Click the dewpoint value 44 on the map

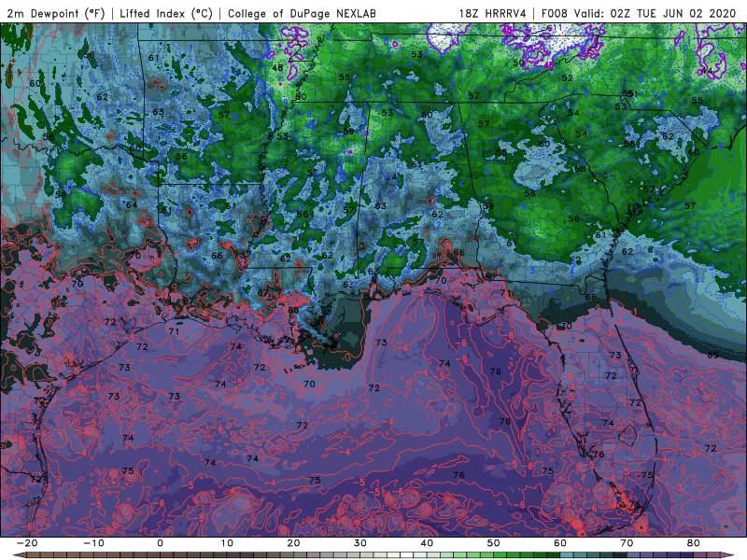pyautogui.click(x=708, y=71)
